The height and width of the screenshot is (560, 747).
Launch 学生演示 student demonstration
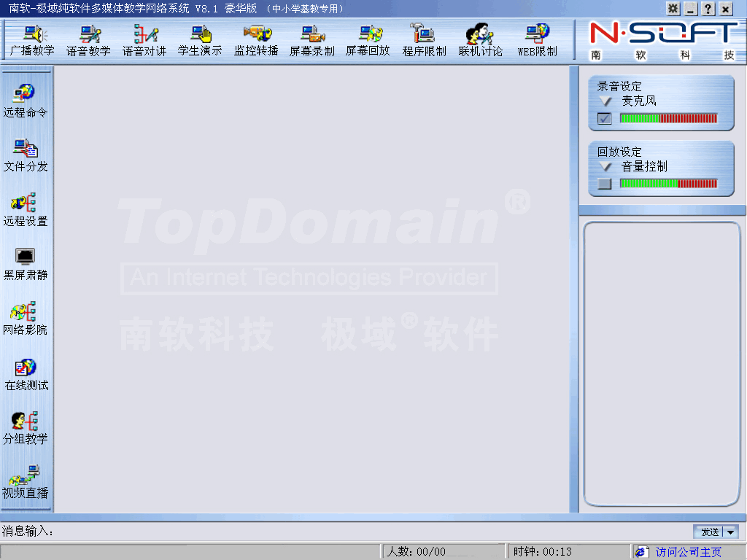[x=200, y=39]
